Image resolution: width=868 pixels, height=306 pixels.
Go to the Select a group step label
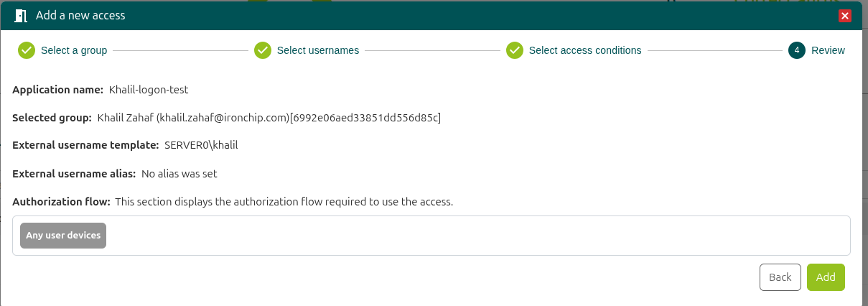74,50
